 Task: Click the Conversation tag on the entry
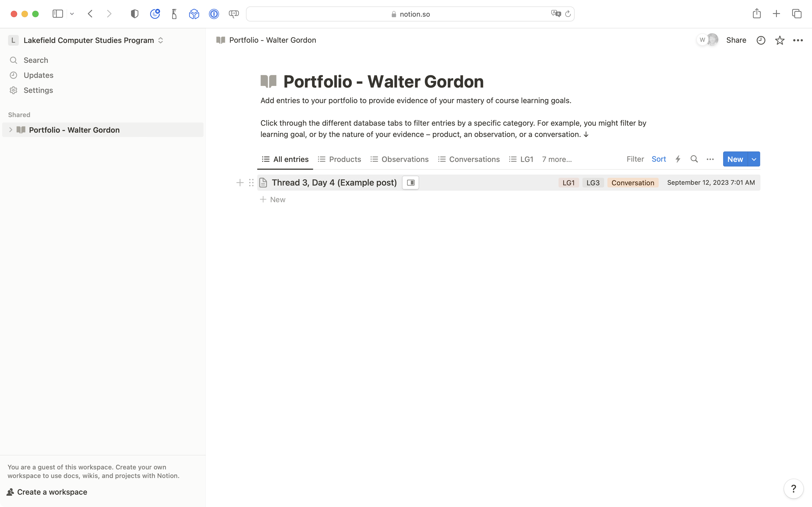pyautogui.click(x=632, y=182)
